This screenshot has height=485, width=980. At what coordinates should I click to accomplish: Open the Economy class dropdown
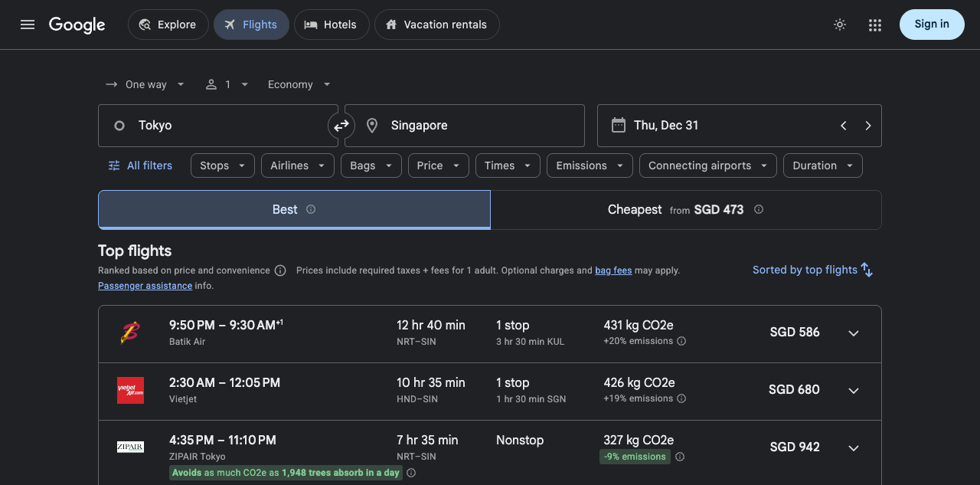pyautogui.click(x=299, y=84)
